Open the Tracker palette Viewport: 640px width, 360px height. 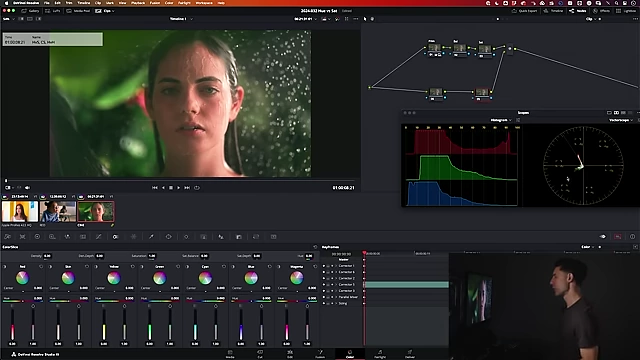point(186,237)
